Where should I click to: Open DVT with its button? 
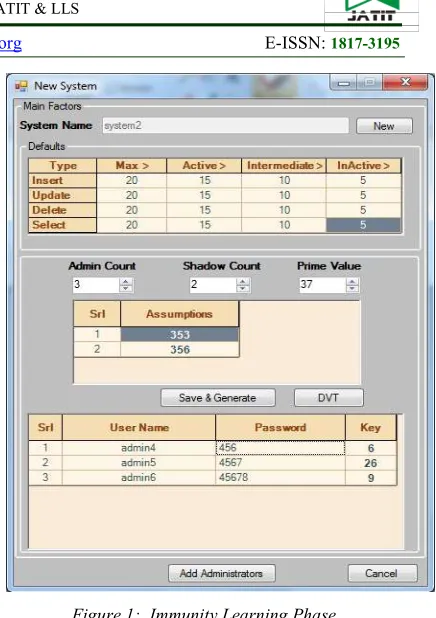(x=328, y=398)
